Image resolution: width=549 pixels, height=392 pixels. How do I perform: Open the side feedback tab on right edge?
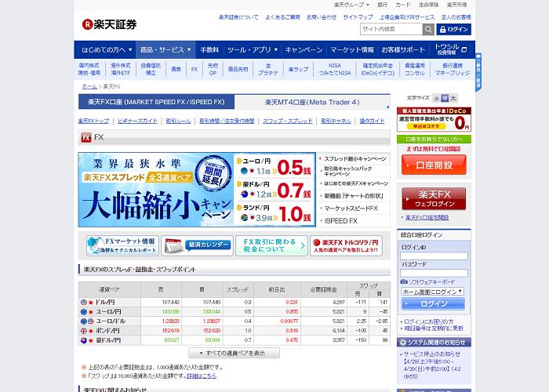click(478, 72)
